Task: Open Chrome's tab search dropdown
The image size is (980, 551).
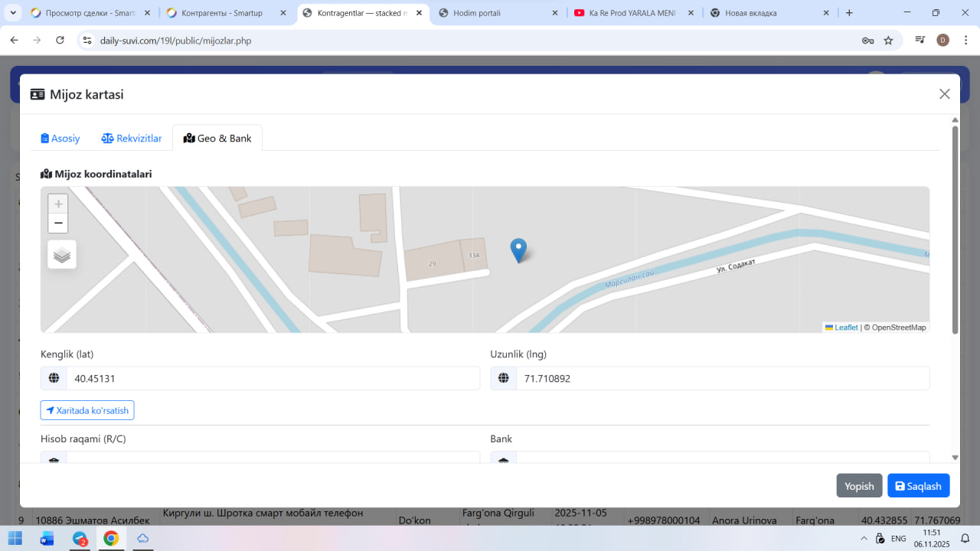Action: click(13, 13)
